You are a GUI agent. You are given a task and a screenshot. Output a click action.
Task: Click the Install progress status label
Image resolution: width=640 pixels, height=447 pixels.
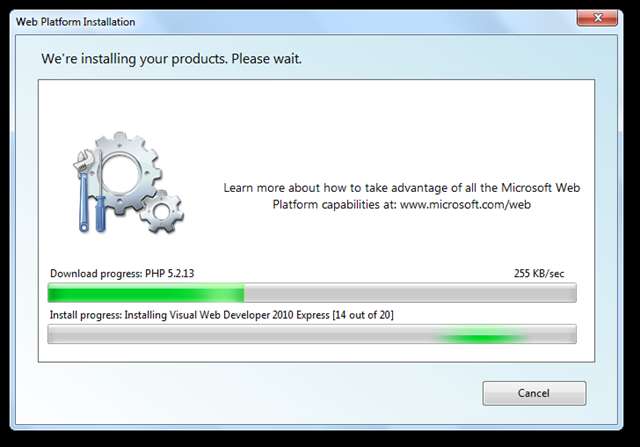(222, 315)
